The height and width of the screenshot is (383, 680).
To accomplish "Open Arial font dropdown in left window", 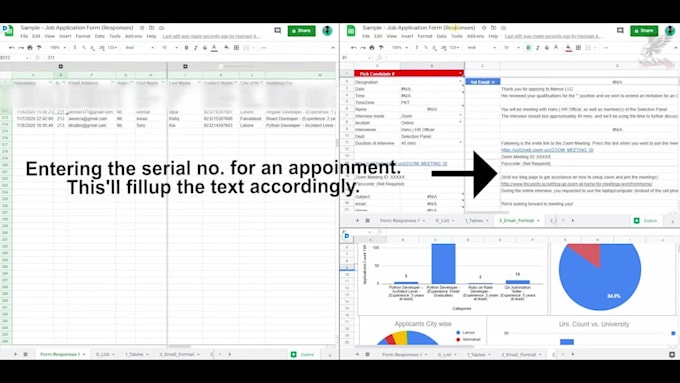I will [139, 47].
